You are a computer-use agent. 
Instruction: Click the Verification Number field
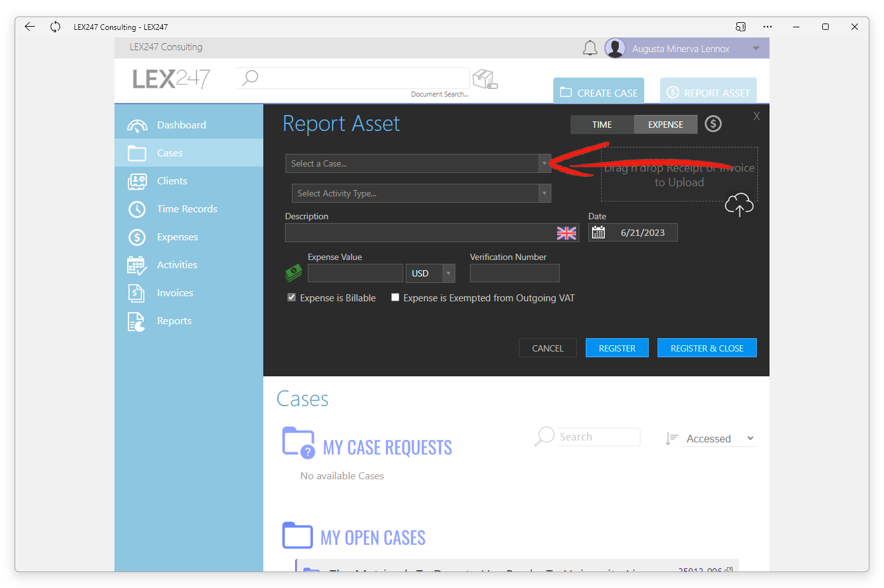point(515,273)
